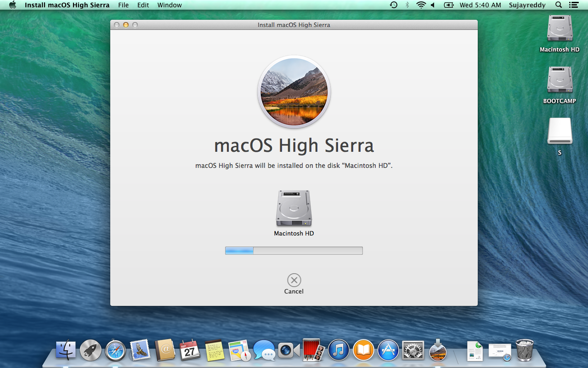
Task: Open Notes yellow notepad in Dock
Action: coord(215,351)
